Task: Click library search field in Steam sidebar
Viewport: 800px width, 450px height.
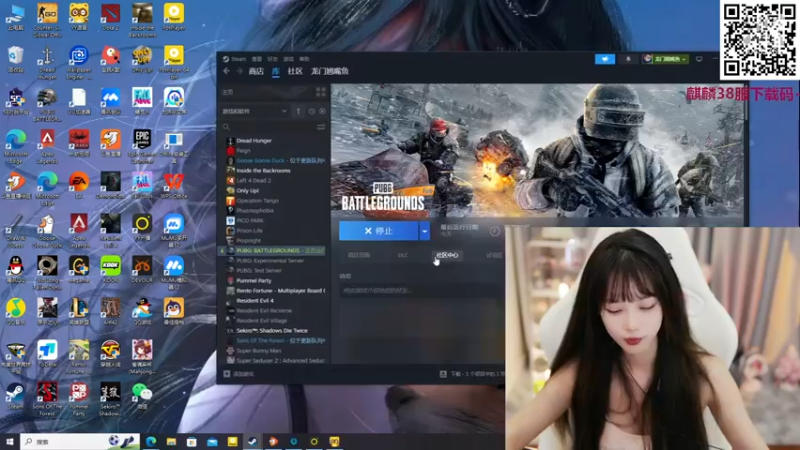Action: point(268,127)
